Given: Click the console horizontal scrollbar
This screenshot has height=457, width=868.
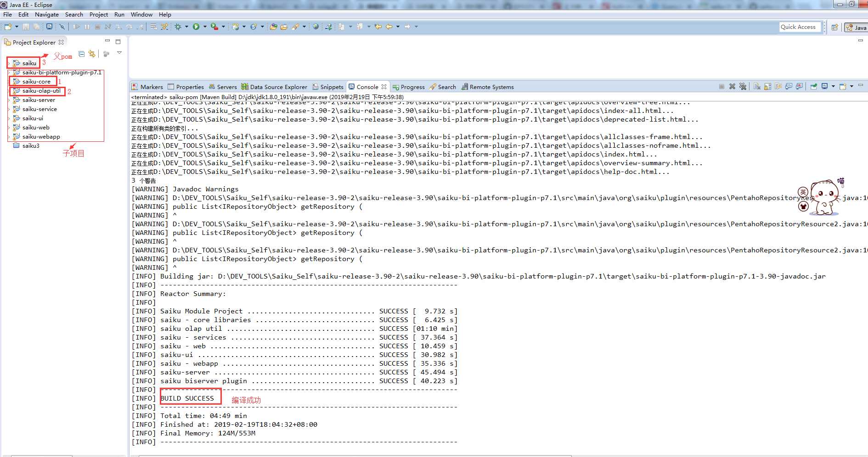Looking at the screenshot, I should click(x=355, y=456).
